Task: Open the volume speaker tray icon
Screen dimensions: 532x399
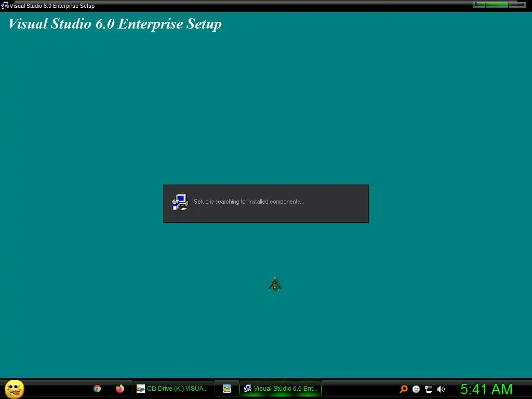Action: click(x=441, y=389)
